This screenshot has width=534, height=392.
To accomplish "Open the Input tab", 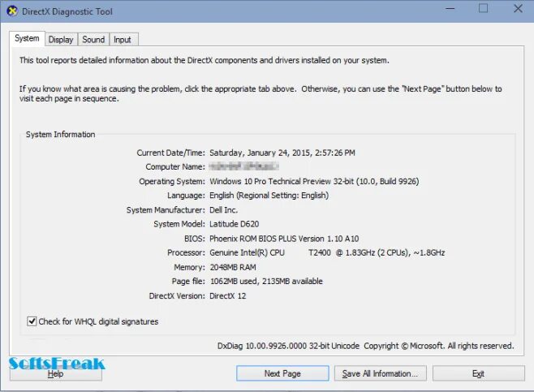I will pos(123,40).
